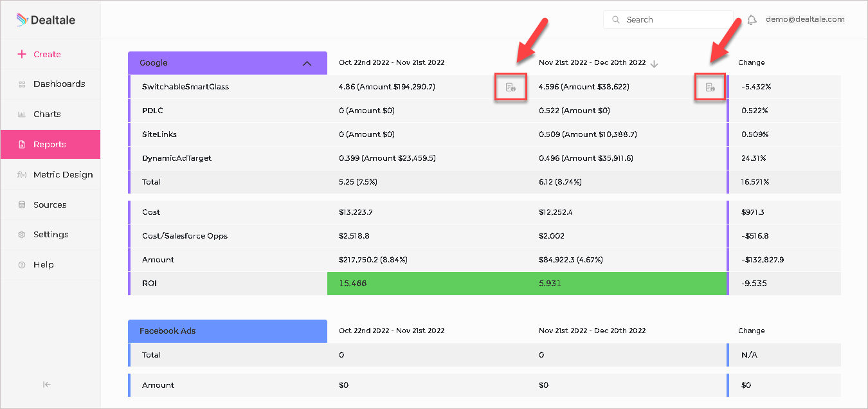Click Google's Oct 22nd 2022 – Nov 21st 2022 header
The width and height of the screenshot is (868, 409).
[392, 63]
